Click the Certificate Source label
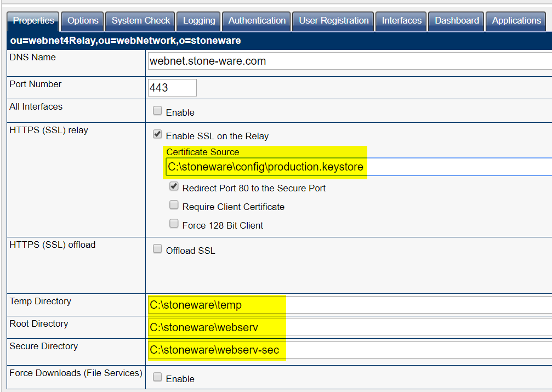Viewport: 552px width, 392px height. click(x=202, y=152)
